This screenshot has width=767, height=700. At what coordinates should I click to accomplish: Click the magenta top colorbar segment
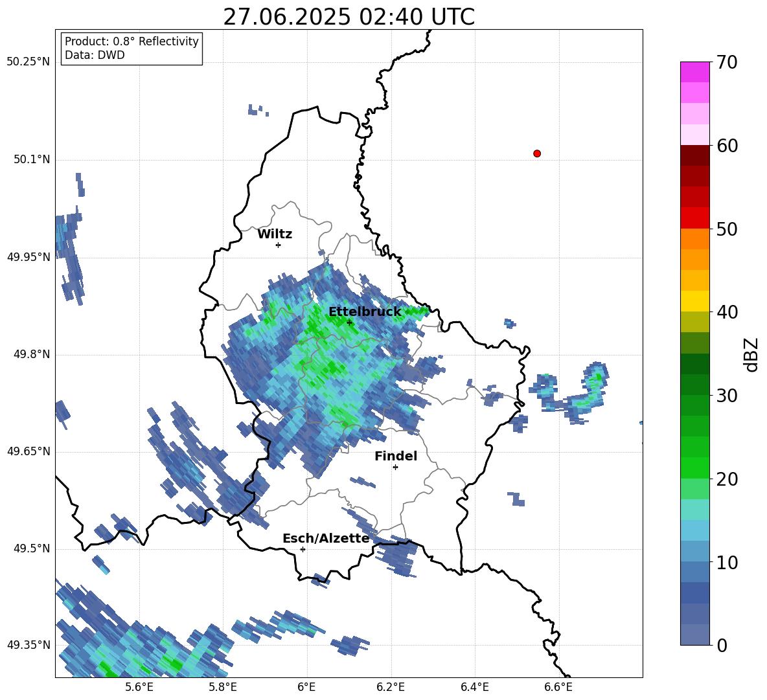click(x=694, y=72)
